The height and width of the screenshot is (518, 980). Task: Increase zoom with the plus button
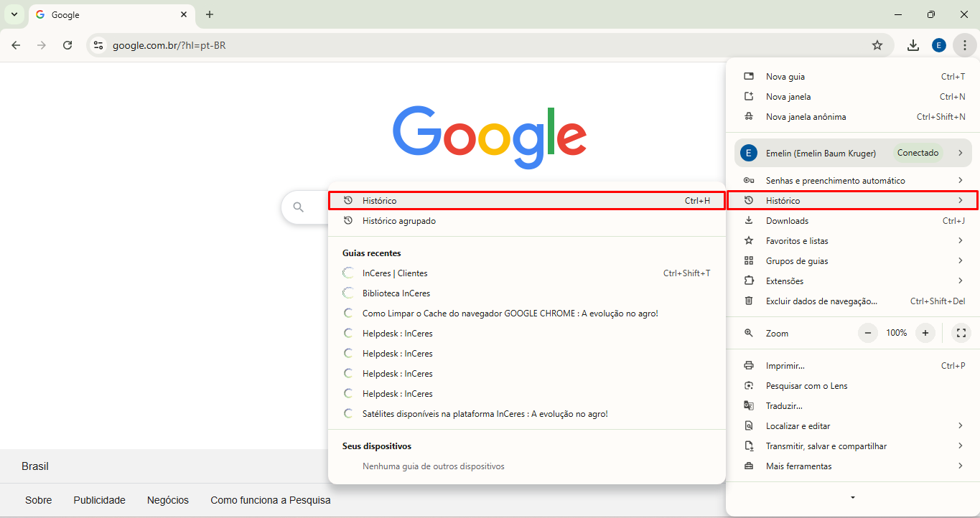pyautogui.click(x=925, y=333)
